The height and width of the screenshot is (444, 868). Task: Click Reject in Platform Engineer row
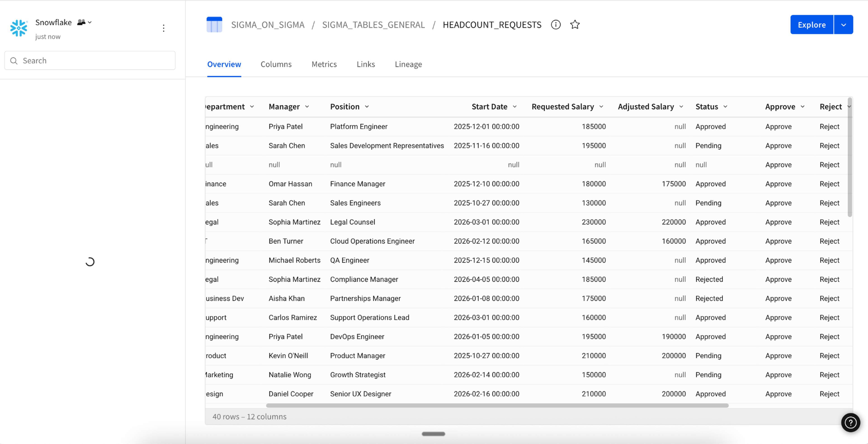829,127
